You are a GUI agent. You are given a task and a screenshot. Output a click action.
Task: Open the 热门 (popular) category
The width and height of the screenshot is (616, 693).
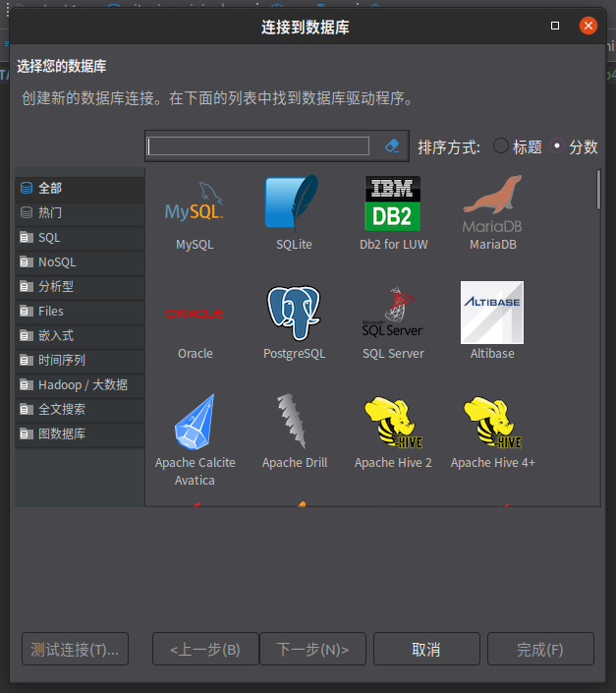point(80,213)
